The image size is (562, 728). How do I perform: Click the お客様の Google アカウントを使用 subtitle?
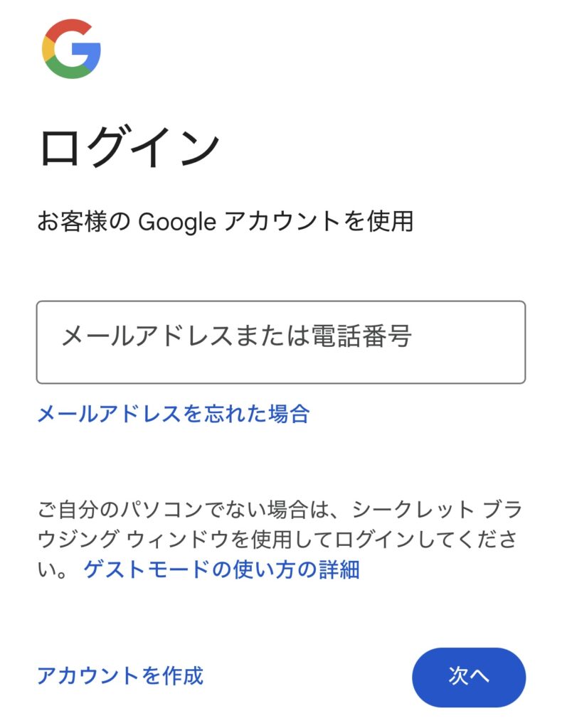tap(225, 222)
